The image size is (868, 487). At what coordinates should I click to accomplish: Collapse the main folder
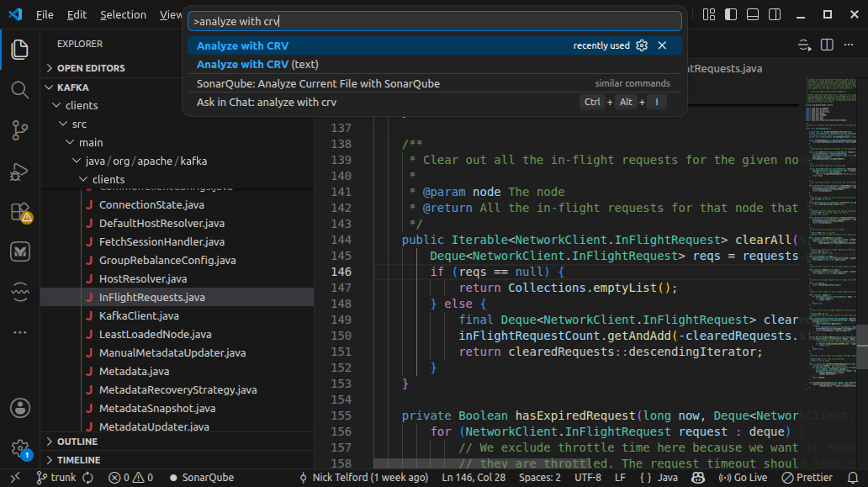(177, 142)
